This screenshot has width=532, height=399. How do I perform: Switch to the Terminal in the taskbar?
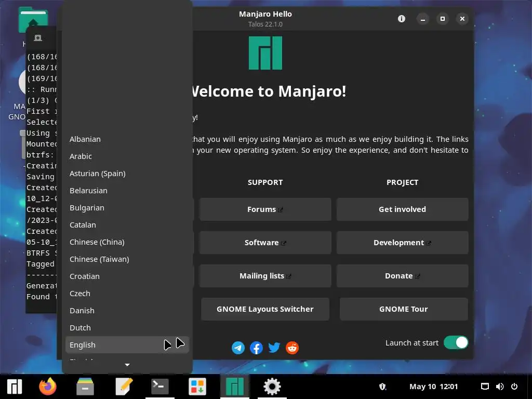160,387
